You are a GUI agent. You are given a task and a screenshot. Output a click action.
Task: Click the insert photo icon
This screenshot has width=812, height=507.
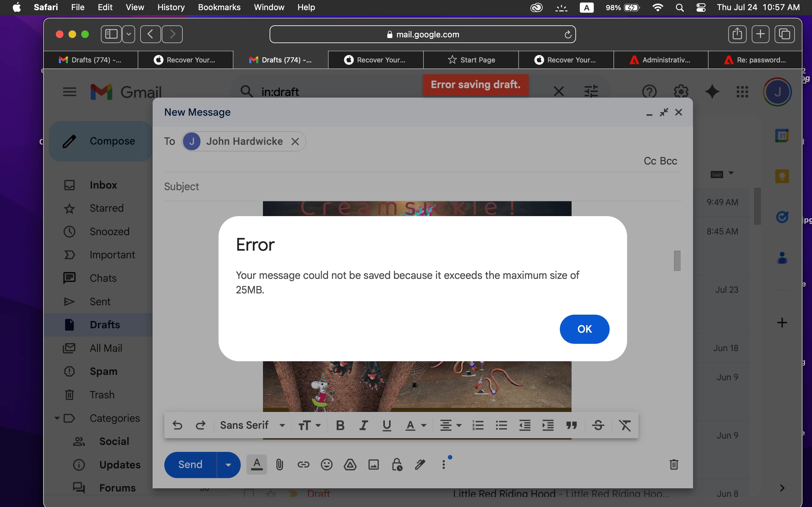373,465
